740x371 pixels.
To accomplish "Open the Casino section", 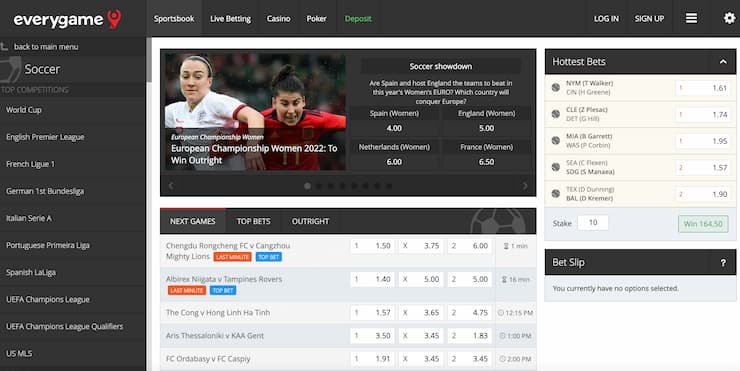I will click(x=278, y=19).
